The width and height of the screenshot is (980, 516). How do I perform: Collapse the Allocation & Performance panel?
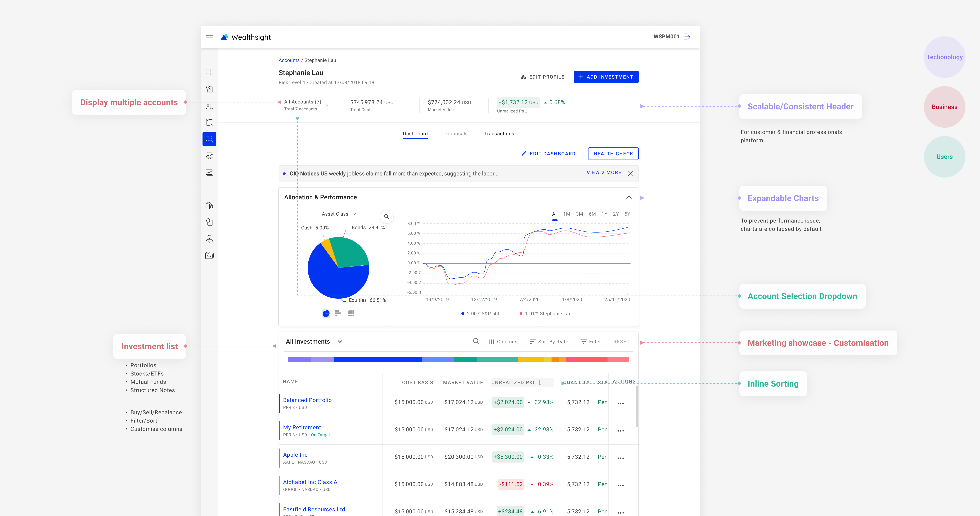629,197
